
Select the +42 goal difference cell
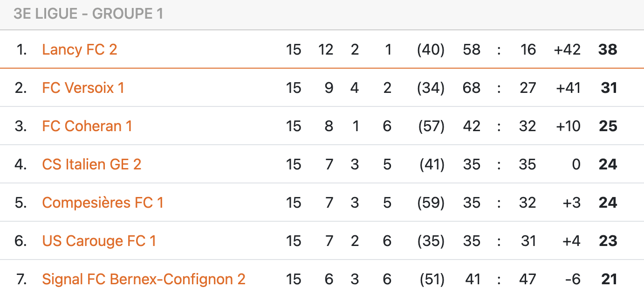coord(567,49)
